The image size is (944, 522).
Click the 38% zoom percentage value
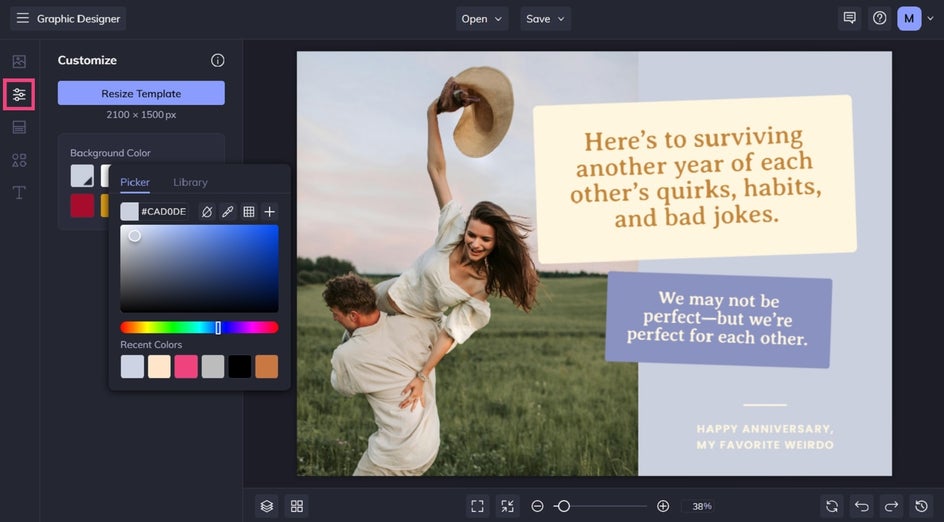702,506
